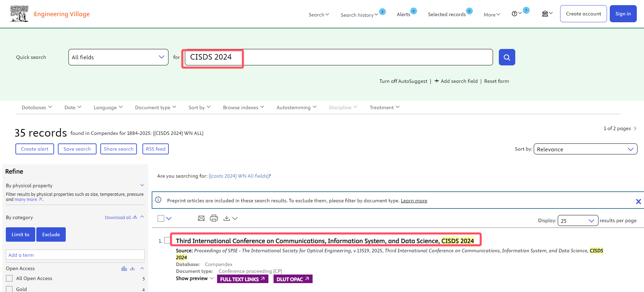Viewport: 644px width, 292px height.
Task: Open the Language filter menu
Action: pos(108,107)
